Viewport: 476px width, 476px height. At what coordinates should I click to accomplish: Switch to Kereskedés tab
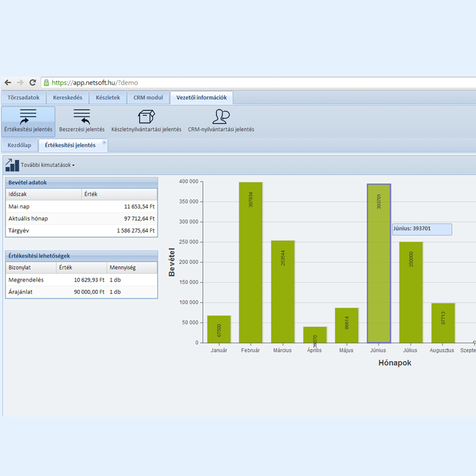coord(67,98)
